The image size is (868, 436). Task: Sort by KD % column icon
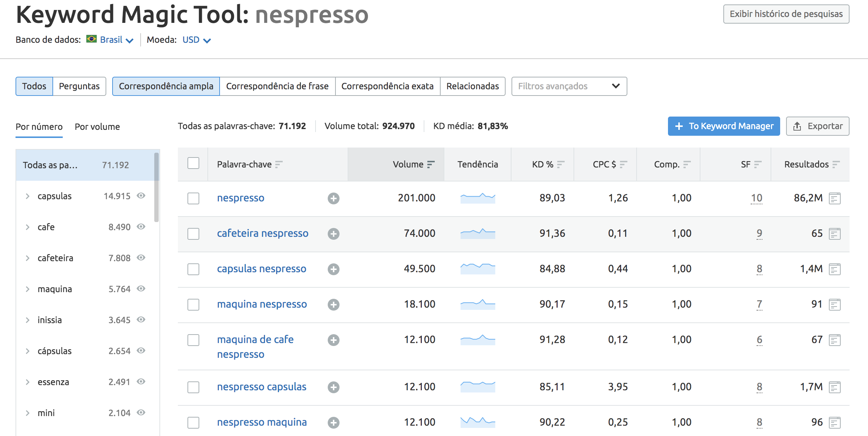pos(561,165)
